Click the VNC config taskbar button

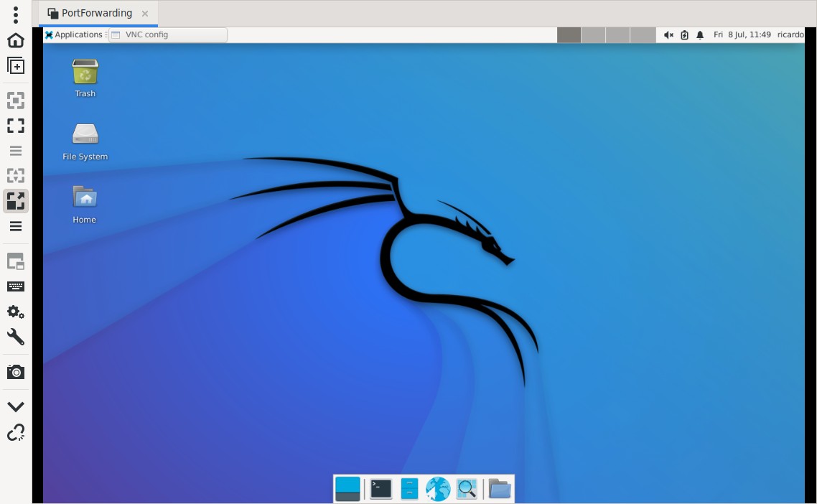pos(168,34)
